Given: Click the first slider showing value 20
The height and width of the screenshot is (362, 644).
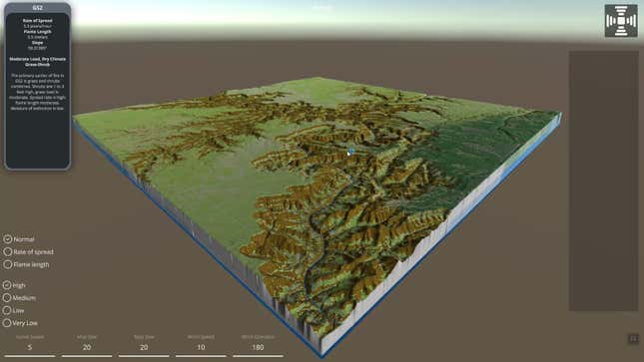Looking at the screenshot, I should 87,356.
